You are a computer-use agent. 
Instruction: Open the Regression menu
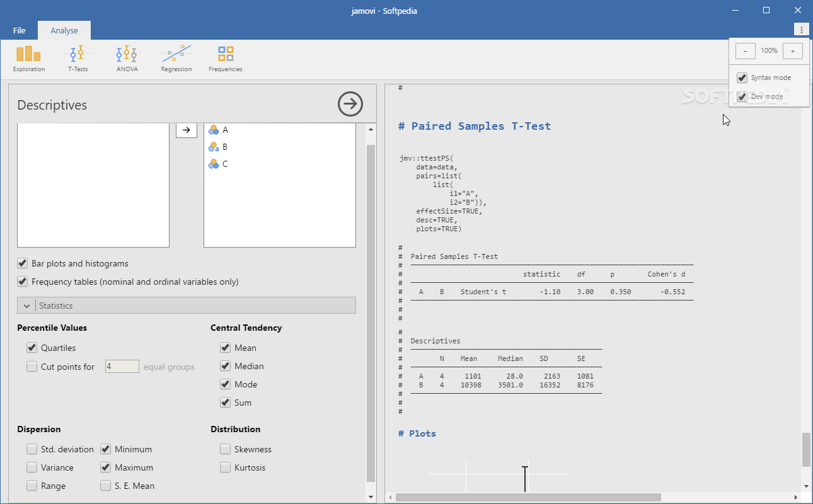point(176,59)
